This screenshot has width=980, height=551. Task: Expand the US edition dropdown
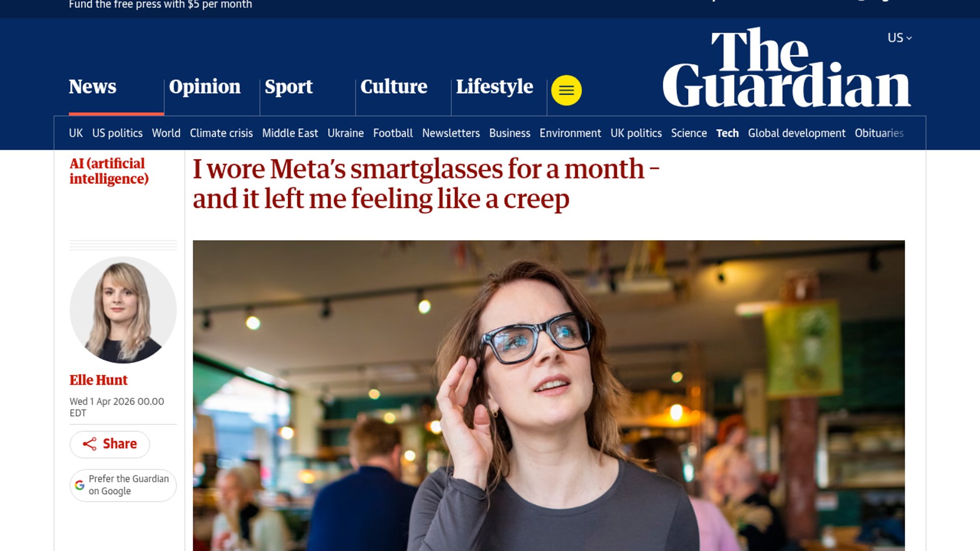pos(899,38)
